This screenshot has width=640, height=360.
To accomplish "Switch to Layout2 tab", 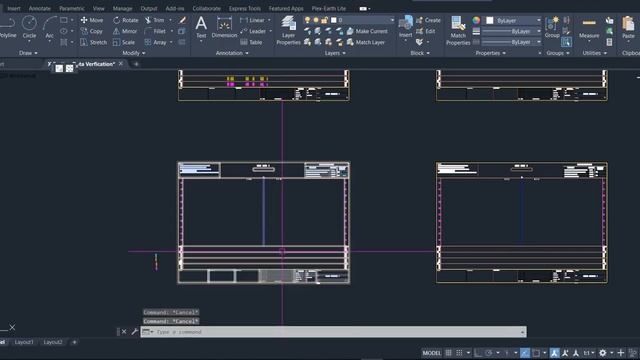I will pos(53,342).
